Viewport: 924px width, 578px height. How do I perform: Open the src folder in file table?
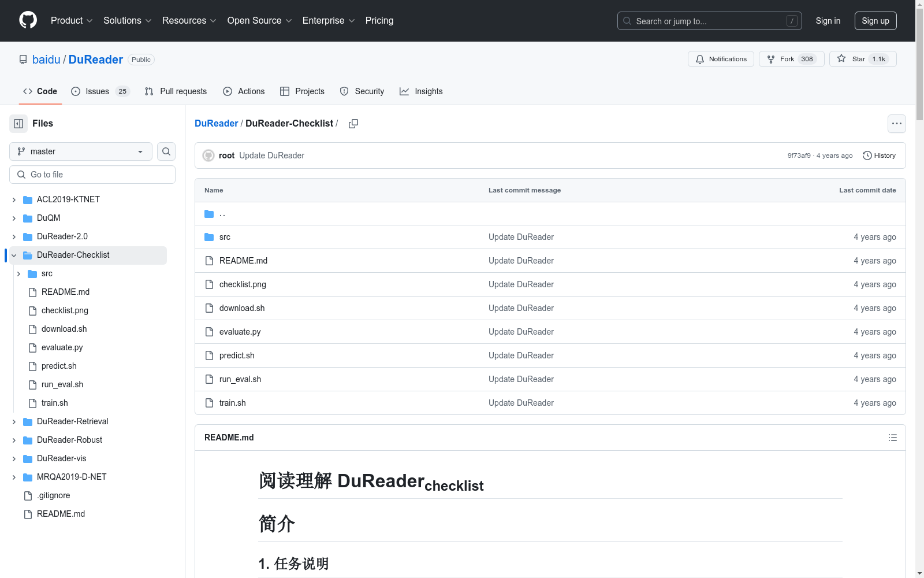(225, 237)
